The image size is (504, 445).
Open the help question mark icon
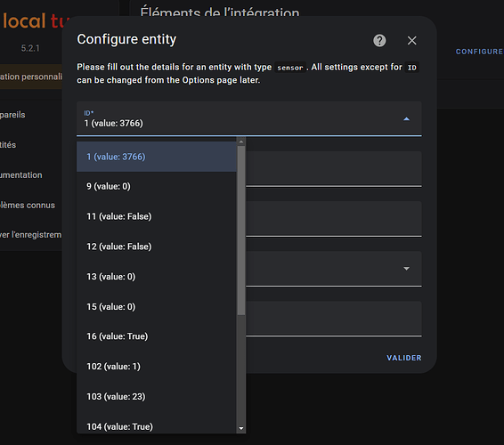(x=379, y=40)
